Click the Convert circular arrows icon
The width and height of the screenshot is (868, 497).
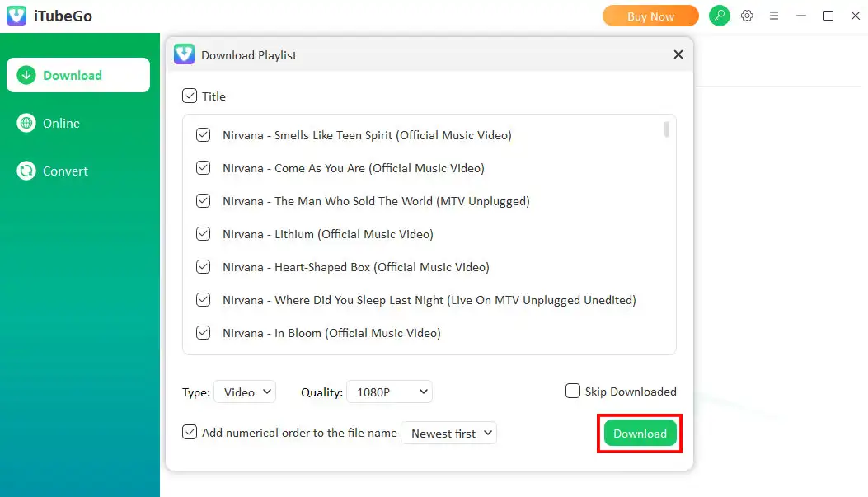[27, 171]
